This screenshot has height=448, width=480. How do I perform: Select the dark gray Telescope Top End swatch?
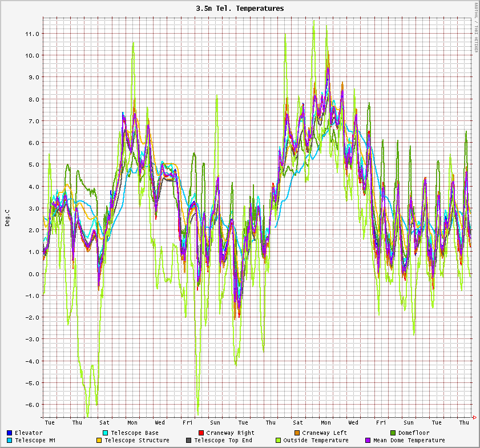point(189,441)
